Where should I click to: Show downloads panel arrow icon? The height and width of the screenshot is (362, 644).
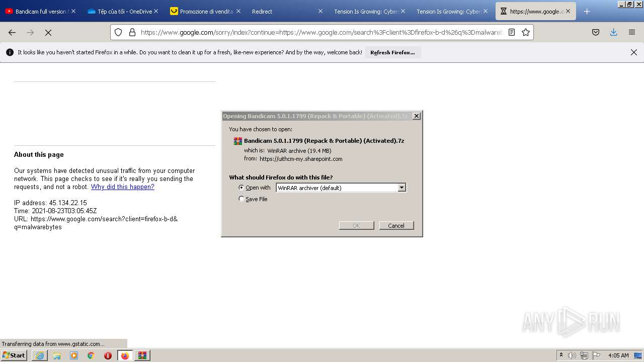click(614, 32)
